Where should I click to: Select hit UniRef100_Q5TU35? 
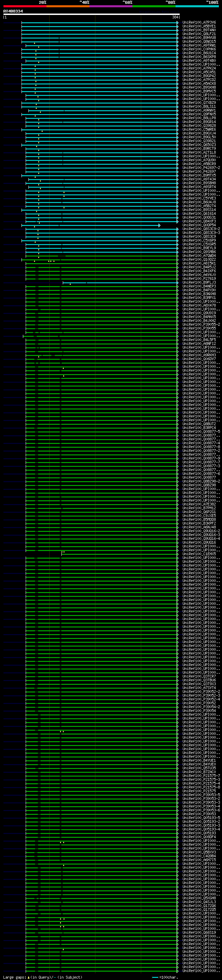(x=199, y=768)
